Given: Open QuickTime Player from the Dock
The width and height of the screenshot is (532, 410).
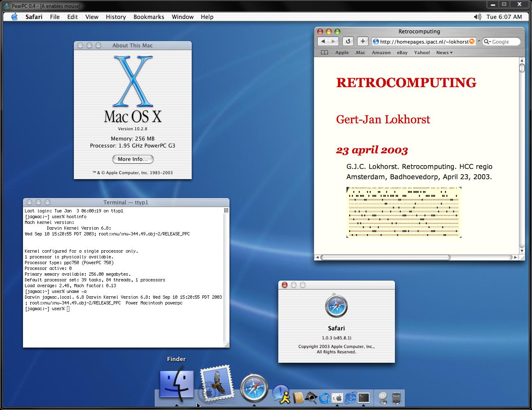Looking at the screenshot, I should 324,398.
